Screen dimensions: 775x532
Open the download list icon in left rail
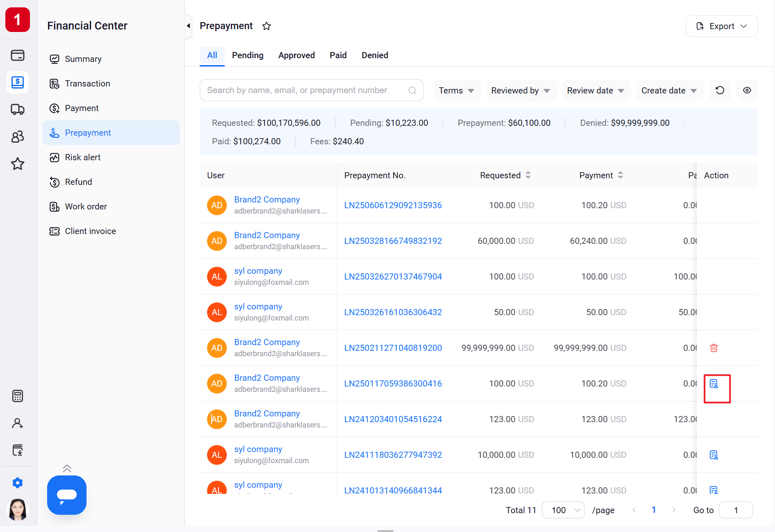[x=18, y=450]
